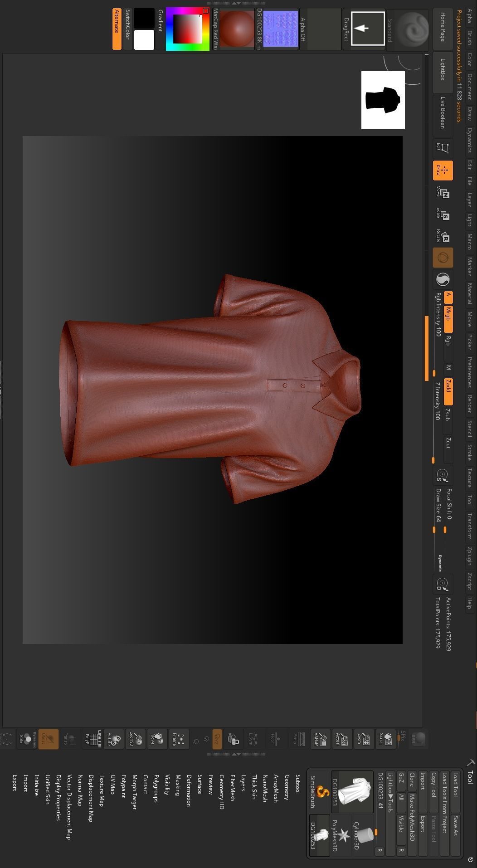Click the BPR render button
477x868 pixels.
coord(418,739)
